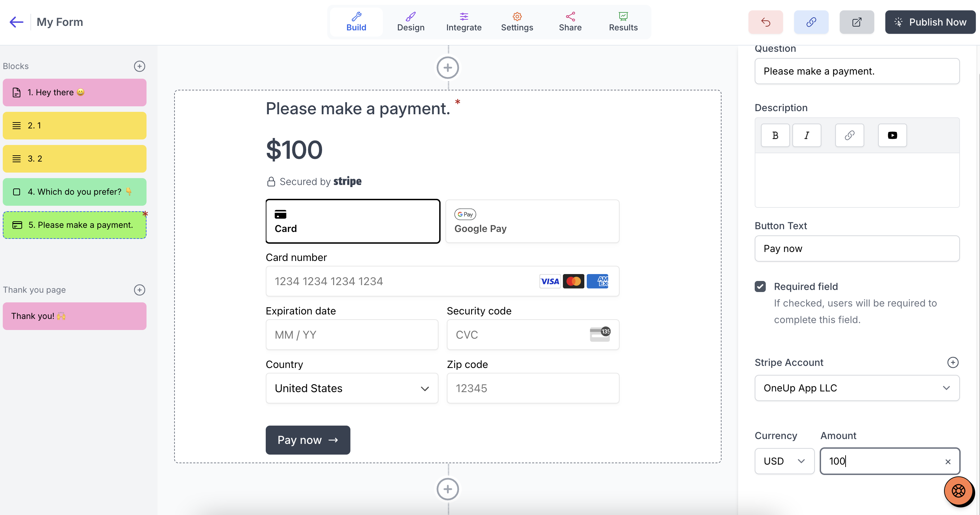This screenshot has height=515, width=980.
Task: Select the Google Pay payment option
Action: coord(532,221)
